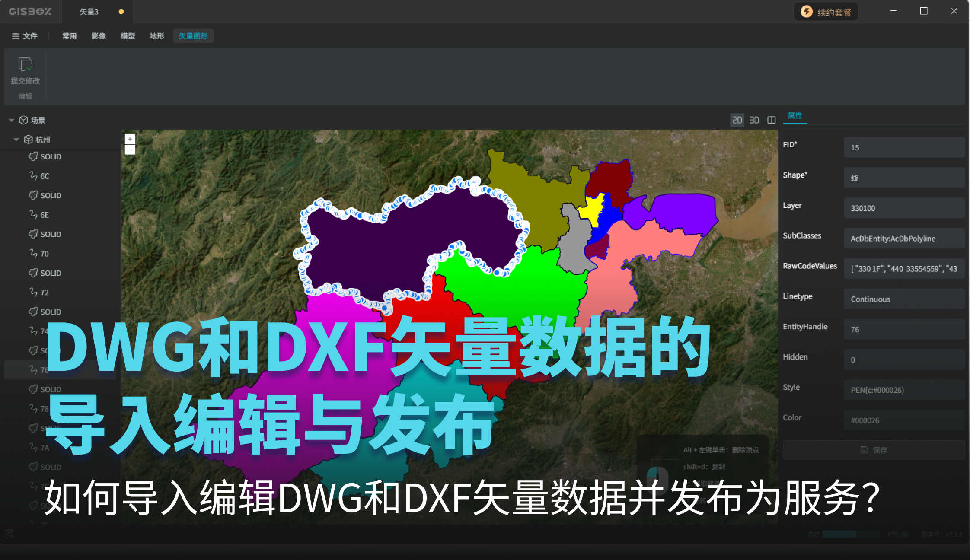Click the 续约套餐 lightning renewal icon
Screen dimensions: 970x560
(807, 12)
